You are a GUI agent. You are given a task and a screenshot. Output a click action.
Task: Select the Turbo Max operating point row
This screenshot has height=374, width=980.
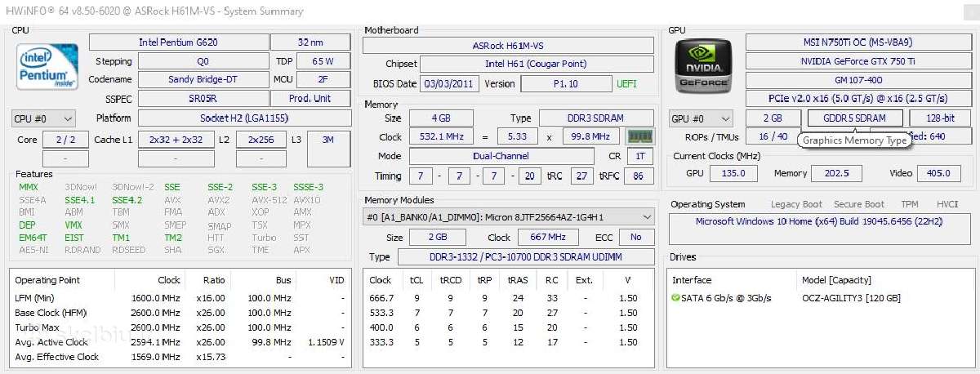point(182,327)
